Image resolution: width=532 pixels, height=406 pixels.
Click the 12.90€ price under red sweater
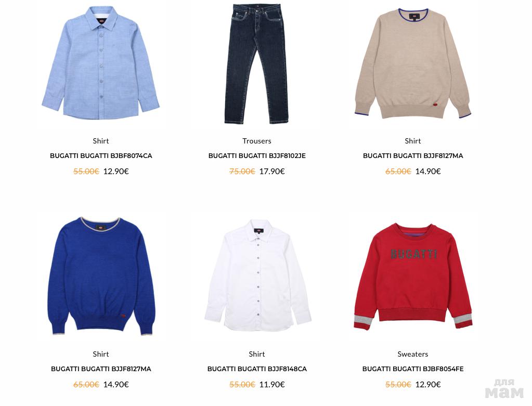(x=428, y=384)
